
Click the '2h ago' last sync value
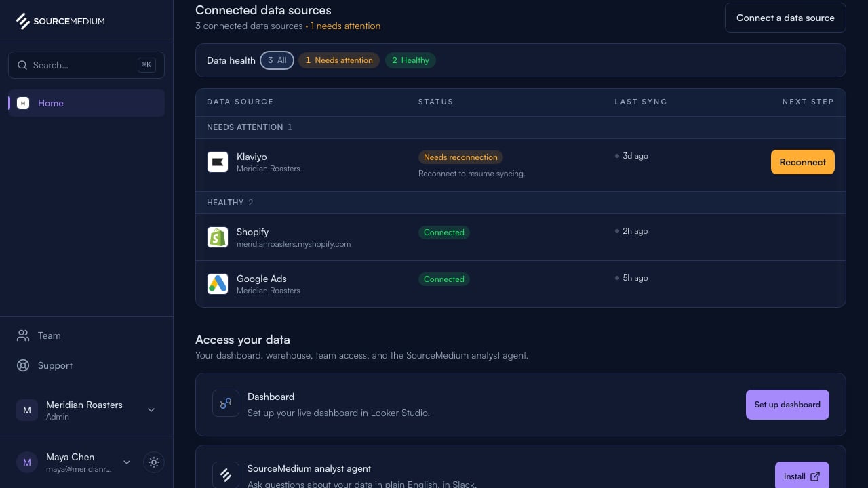(635, 231)
